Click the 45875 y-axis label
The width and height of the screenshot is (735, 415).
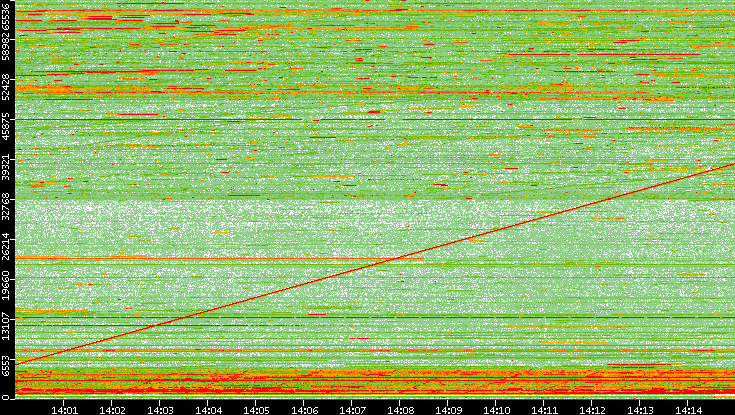coord(6,126)
